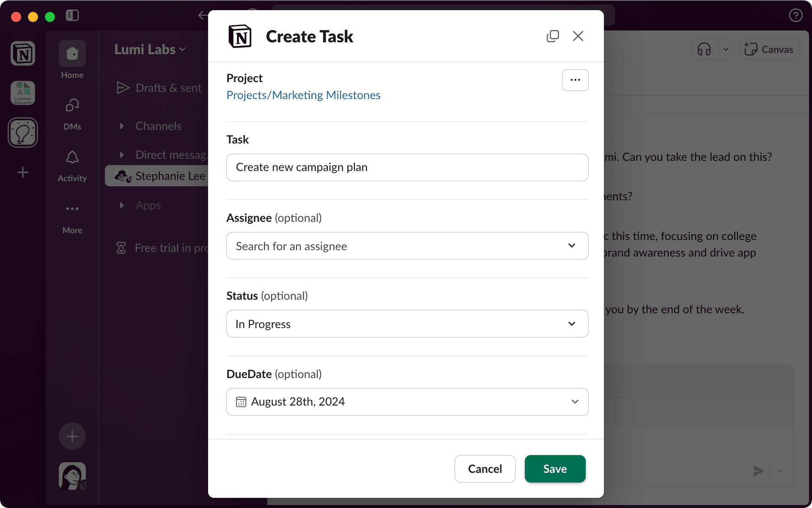
Task: Open a Canvas with the Canvas icon
Action: [x=769, y=49]
